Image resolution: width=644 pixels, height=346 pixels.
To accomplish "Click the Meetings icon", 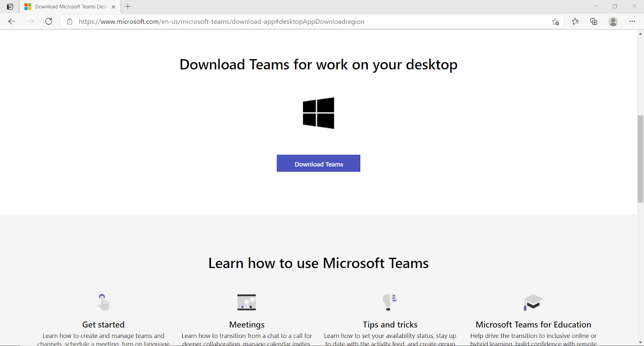I will click(x=247, y=302).
